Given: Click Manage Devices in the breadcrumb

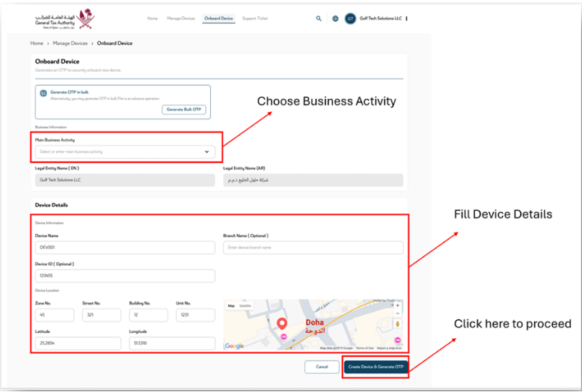Looking at the screenshot, I should point(70,43).
